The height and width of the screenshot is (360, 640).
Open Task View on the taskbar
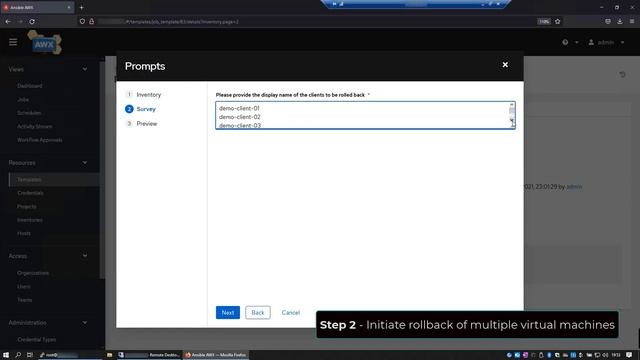point(29,355)
